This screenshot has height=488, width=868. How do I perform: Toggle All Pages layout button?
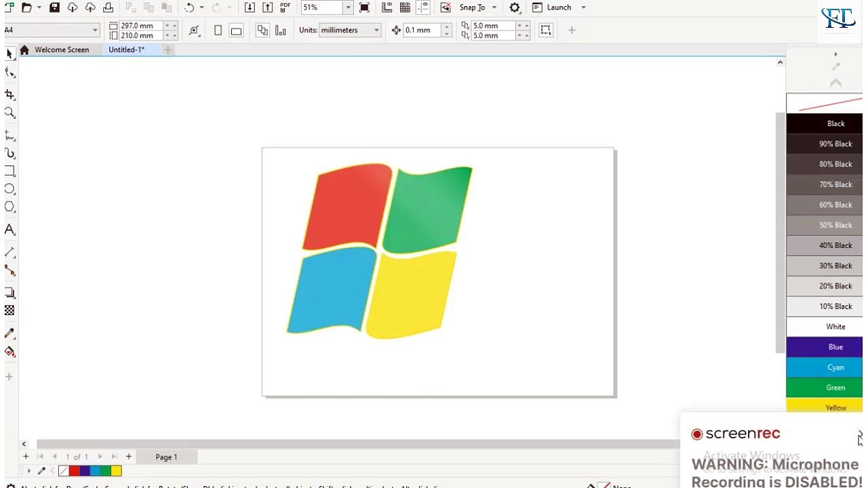click(x=262, y=30)
